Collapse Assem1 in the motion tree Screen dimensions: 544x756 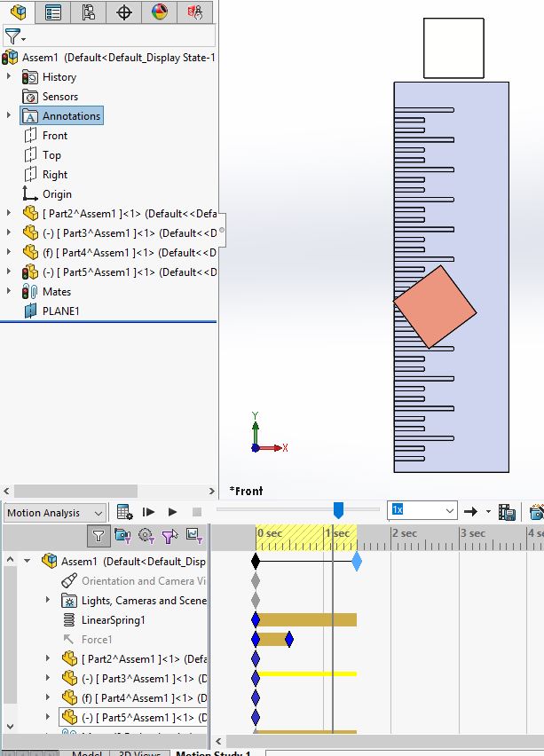27,561
